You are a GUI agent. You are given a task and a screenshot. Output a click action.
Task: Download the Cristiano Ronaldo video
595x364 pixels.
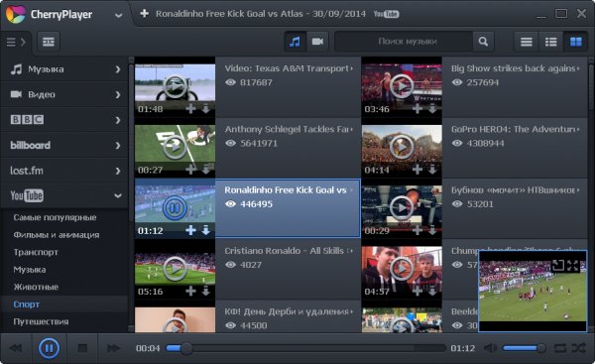[205, 292]
